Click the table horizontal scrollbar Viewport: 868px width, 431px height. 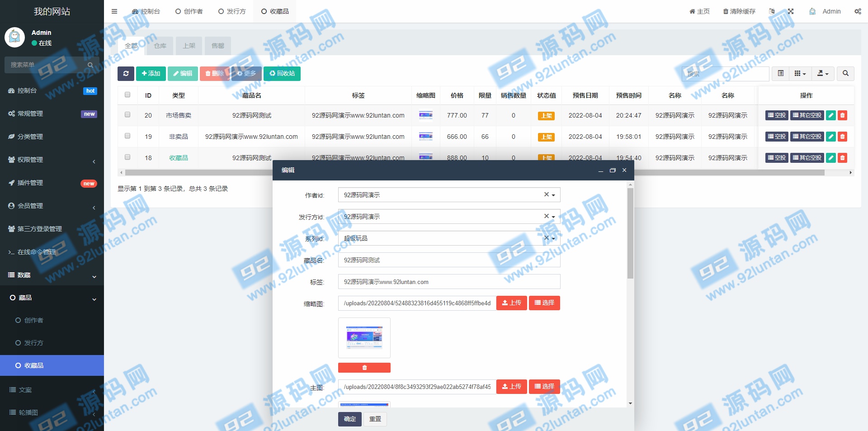point(475,172)
